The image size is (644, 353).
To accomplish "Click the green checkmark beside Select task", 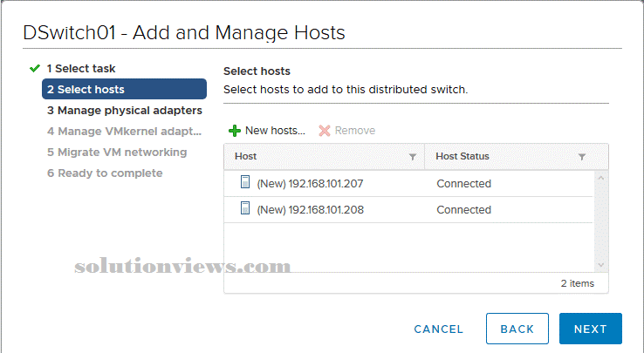I will 35,68.
